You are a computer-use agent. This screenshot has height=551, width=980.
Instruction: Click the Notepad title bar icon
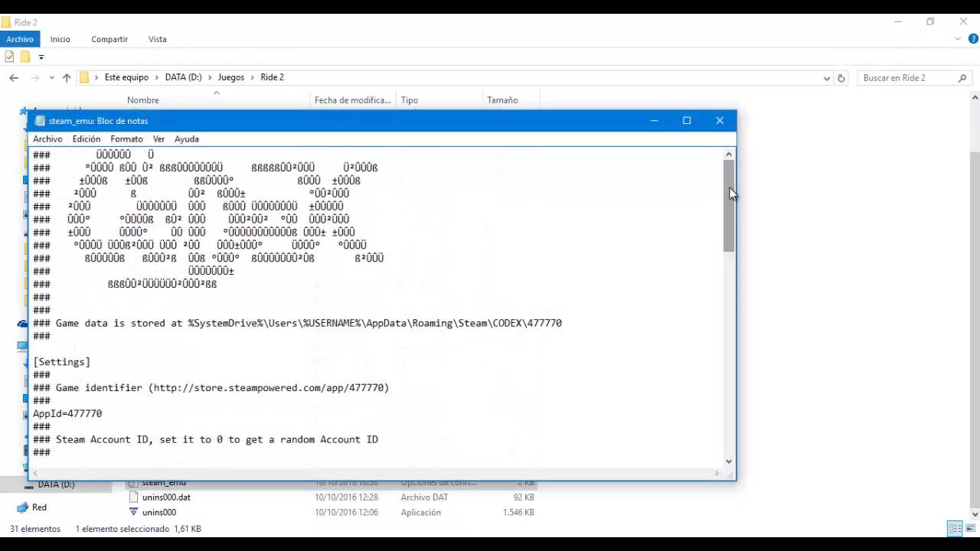(x=40, y=121)
